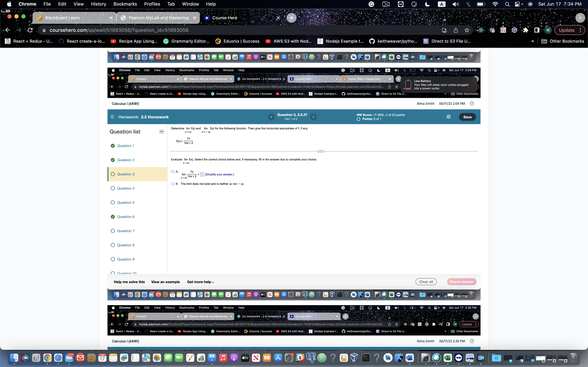588x367 pixels.
Task: Open Finder from the dock
Action: point(14,358)
